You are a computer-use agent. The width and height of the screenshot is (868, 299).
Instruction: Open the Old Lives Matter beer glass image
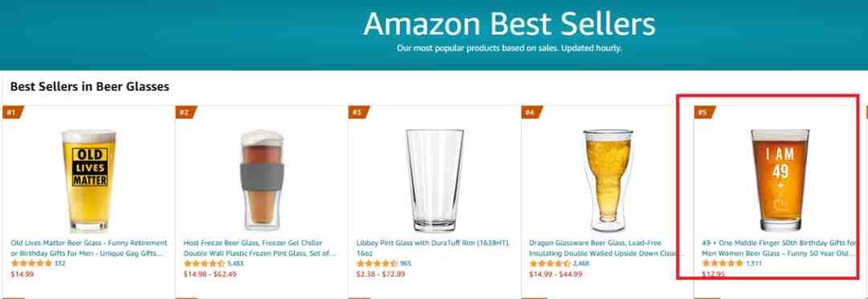88,180
